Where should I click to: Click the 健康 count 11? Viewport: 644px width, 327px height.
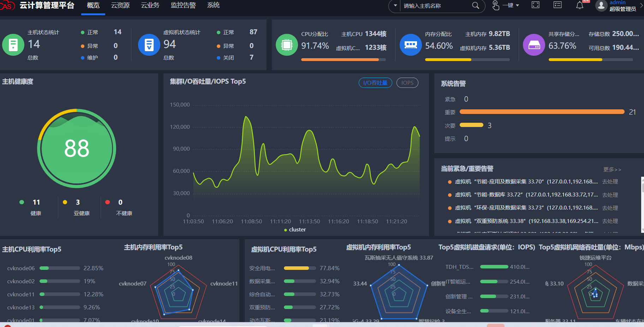click(36, 202)
